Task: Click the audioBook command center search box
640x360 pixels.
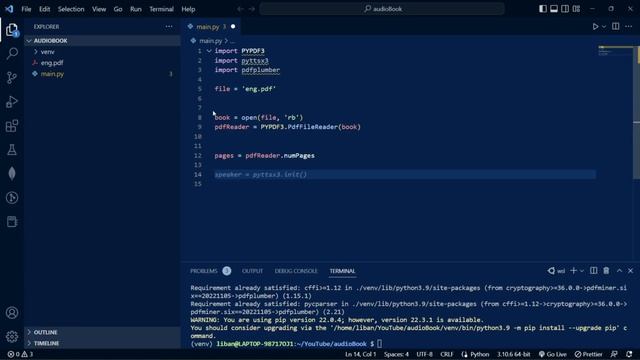Action: click(x=382, y=9)
